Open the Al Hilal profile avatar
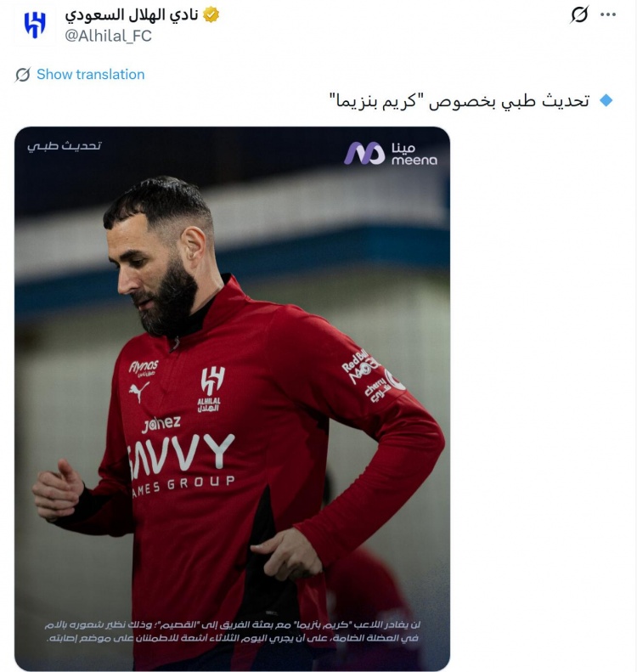637x672 pixels. (35, 25)
